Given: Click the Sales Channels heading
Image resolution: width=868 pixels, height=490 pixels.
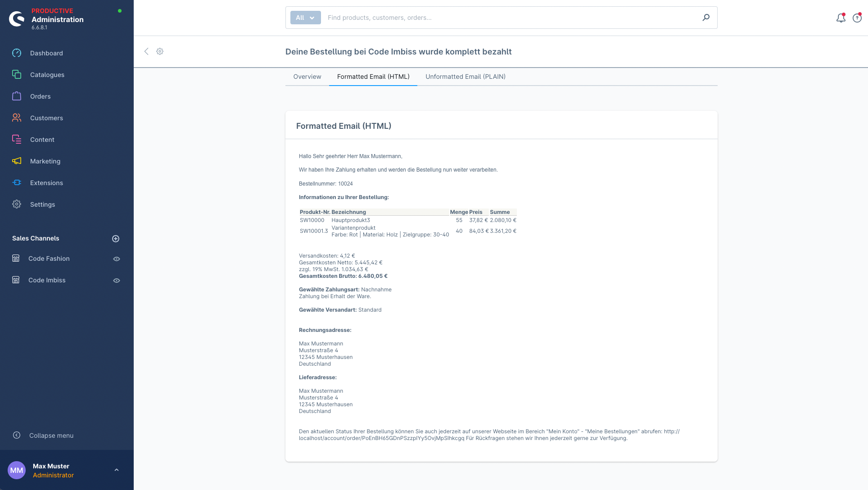Looking at the screenshot, I should [36, 238].
